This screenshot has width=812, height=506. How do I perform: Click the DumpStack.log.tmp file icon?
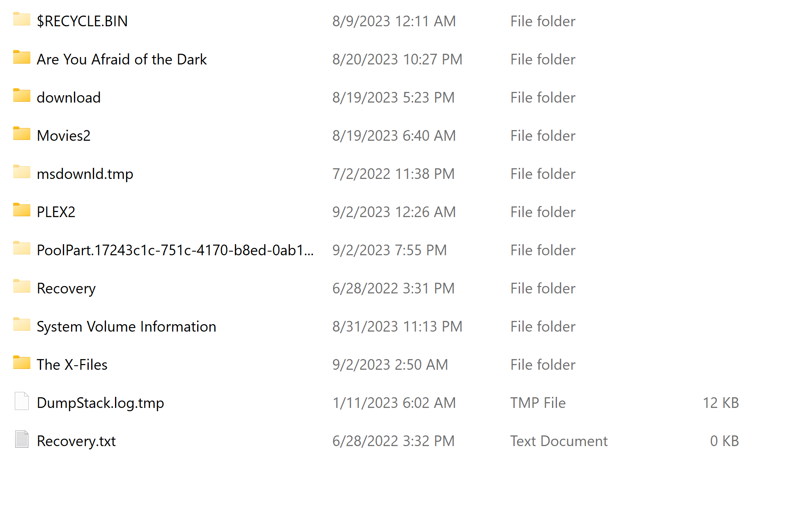click(x=21, y=401)
